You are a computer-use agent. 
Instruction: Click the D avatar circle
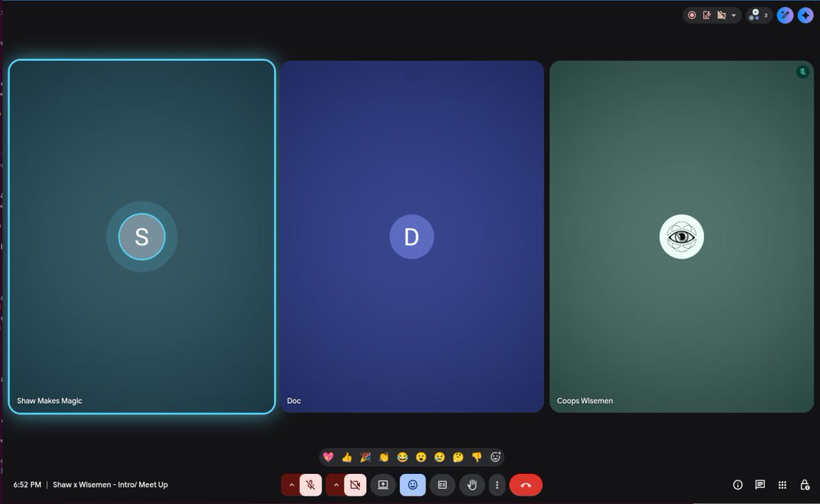411,237
